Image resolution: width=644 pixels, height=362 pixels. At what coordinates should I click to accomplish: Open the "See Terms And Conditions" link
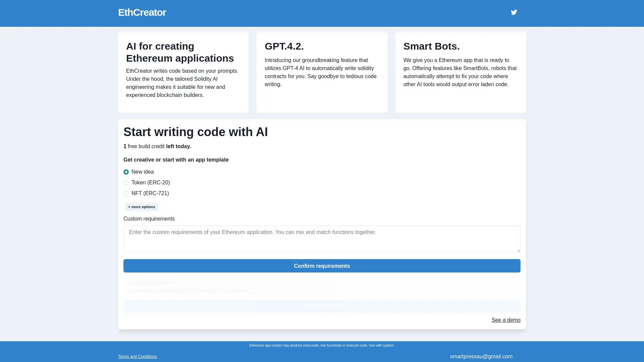[150, 282]
